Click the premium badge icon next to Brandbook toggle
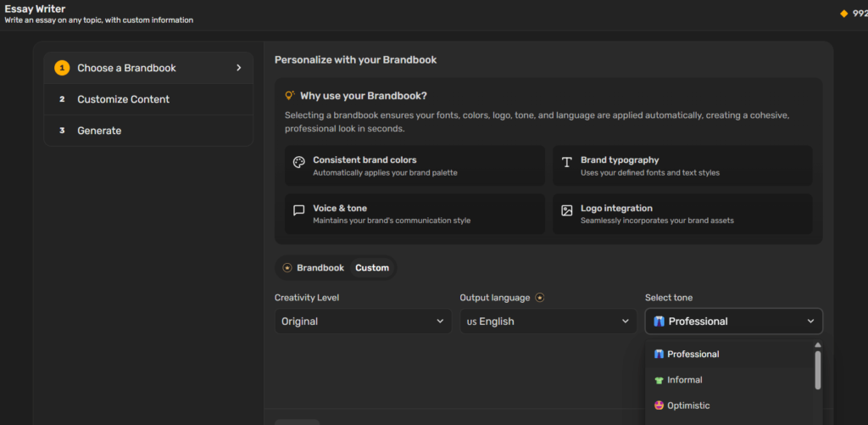 click(287, 267)
